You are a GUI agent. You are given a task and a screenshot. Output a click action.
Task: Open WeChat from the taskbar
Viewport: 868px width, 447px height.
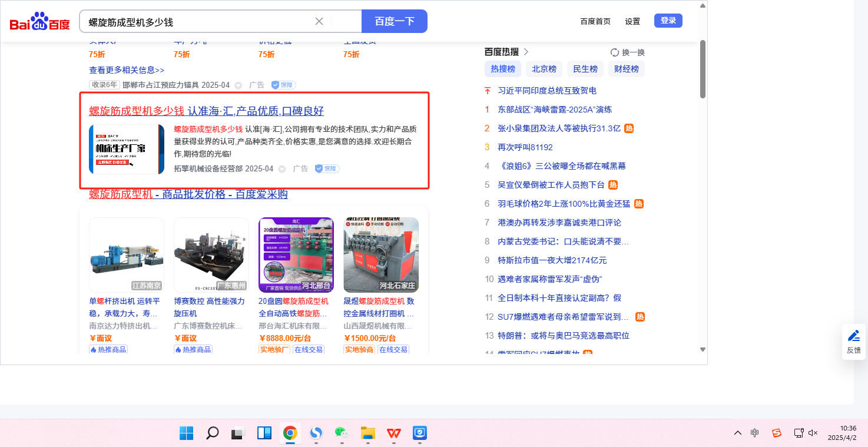tap(342, 433)
